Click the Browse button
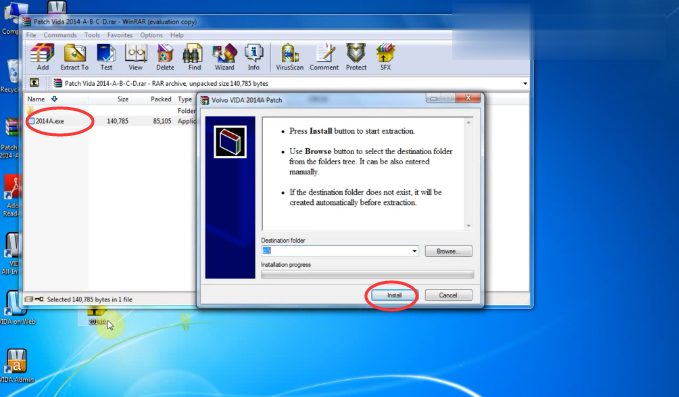The width and height of the screenshot is (679, 397). pos(448,251)
